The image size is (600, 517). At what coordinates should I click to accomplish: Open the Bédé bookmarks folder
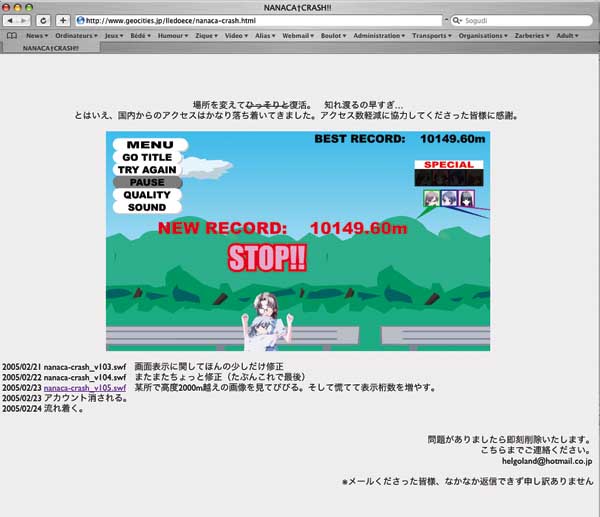pos(140,36)
